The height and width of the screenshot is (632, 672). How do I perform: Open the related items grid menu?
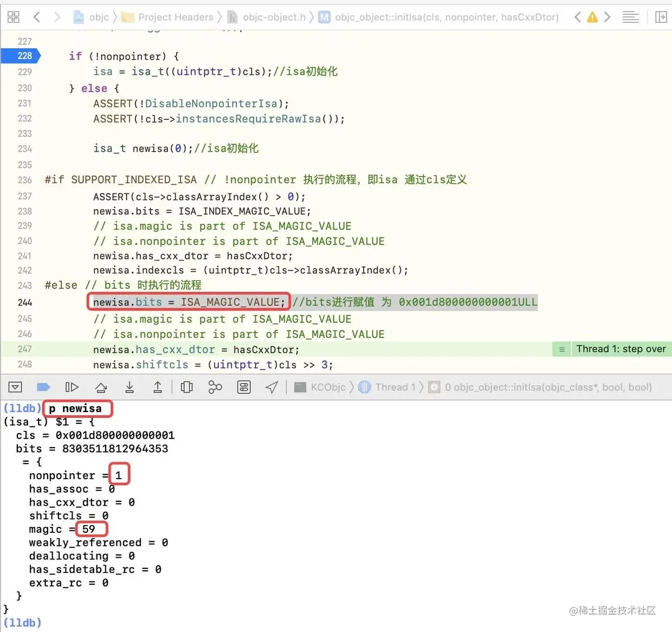click(x=14, y=17)
